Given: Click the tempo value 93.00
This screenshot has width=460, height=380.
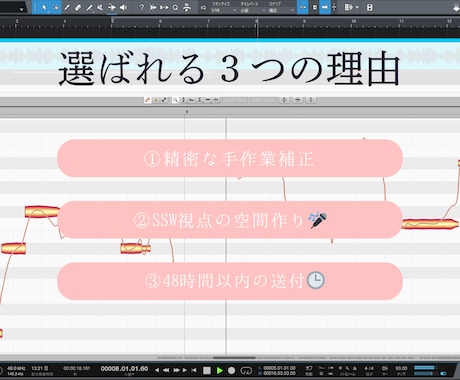Looking at the screenshot, I should click(x=401, y=368).
